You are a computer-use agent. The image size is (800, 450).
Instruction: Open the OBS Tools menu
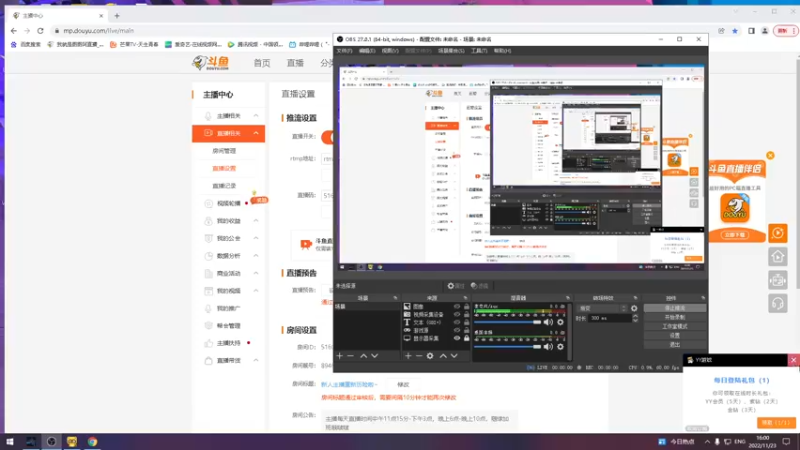click(x=479, y=51)
